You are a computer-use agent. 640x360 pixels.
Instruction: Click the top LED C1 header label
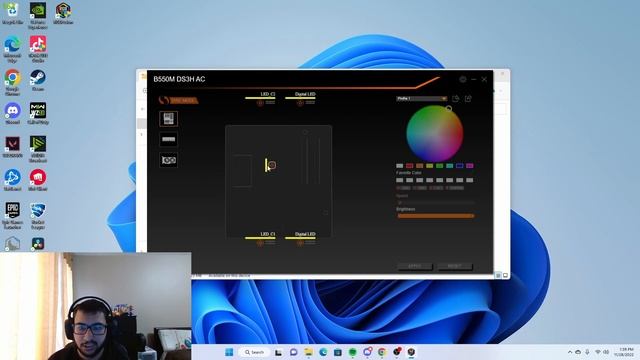(268, 94)
